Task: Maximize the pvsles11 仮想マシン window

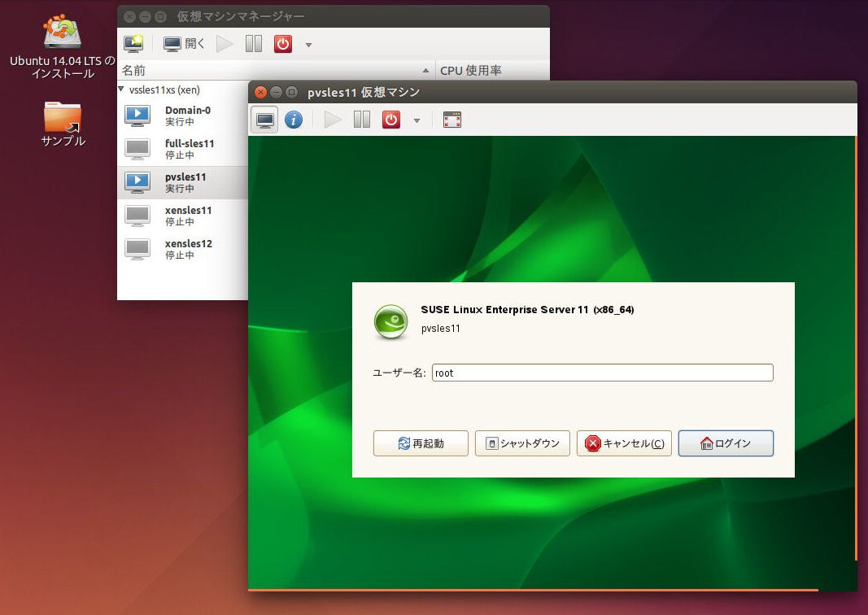Action: (x=291, y=92)
